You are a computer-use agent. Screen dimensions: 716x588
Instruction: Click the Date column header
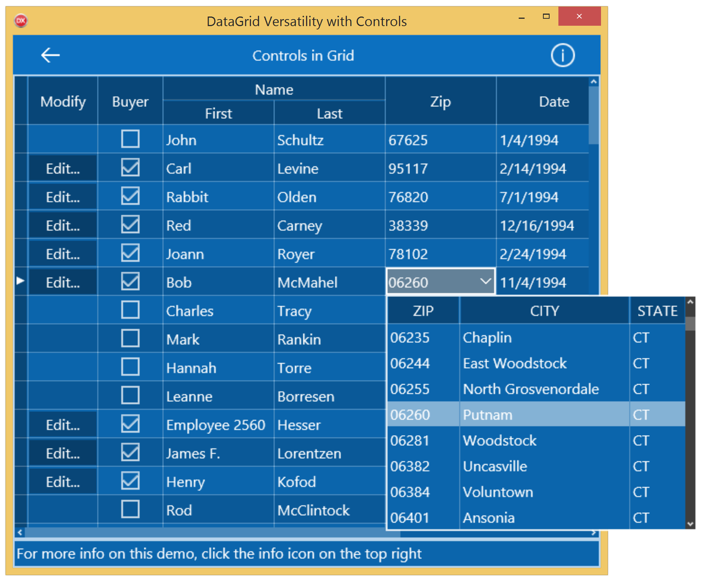[543, 101]
